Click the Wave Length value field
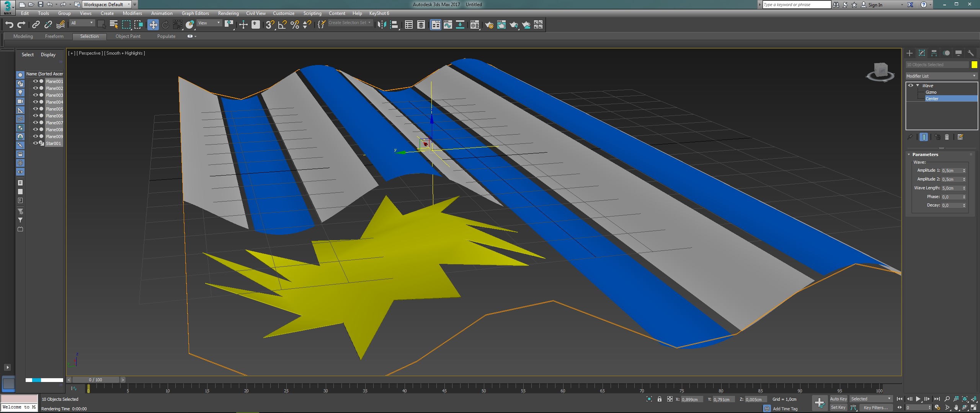980x413 pixels. (x=951, y=188)
